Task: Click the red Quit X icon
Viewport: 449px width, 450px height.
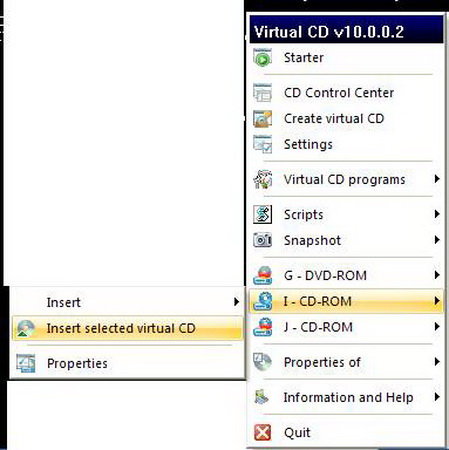Action: pyautogui.click(x=262, y=432)
